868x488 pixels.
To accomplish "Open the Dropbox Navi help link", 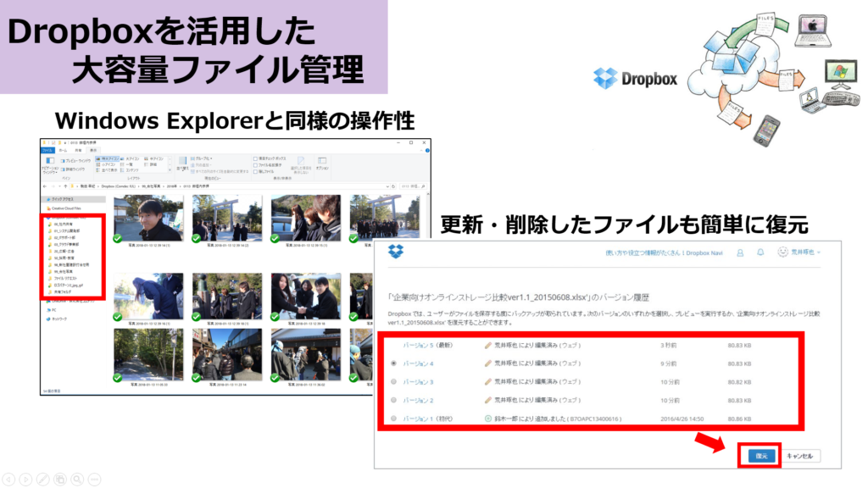I will [664, 252].
